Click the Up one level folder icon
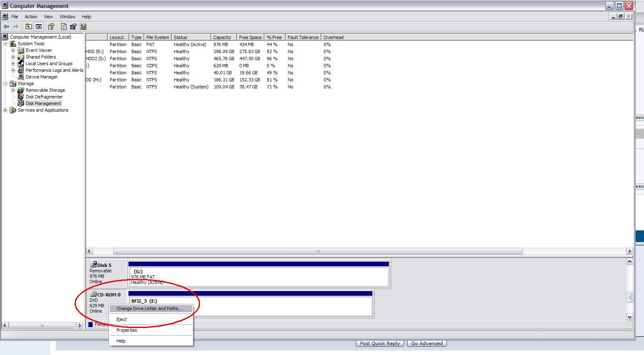 29,27
